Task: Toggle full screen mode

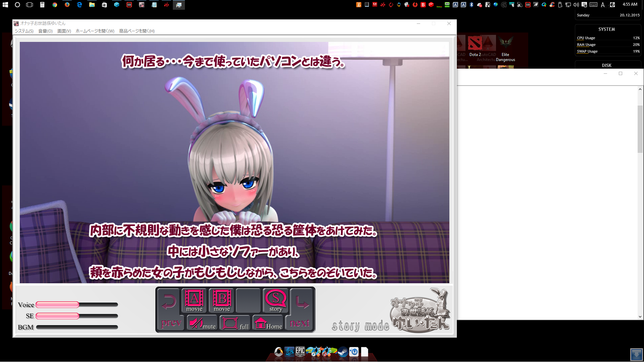Action: (x=235, y=323)
